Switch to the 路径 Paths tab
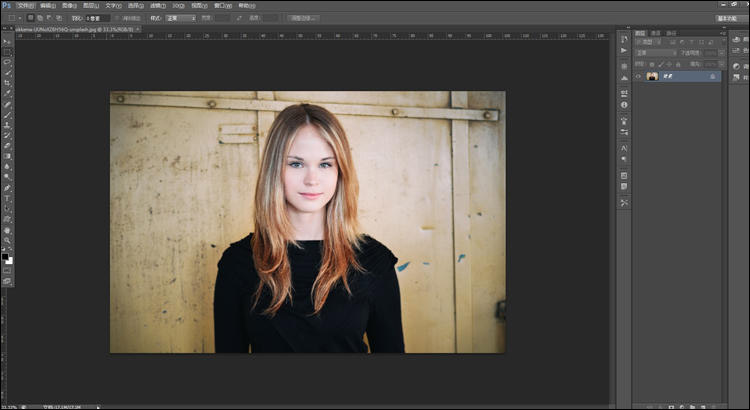Viewport: 750px width, 410px height. tap(671, 33)
